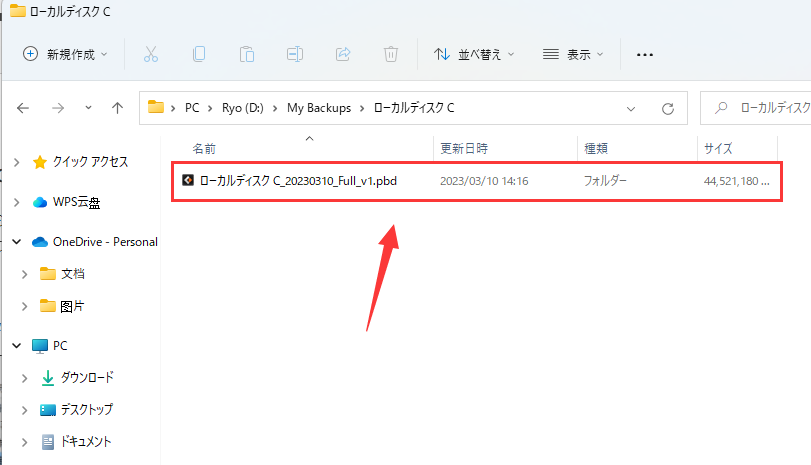The height and width of the screenshot is (465, 811).
Task: Click the Rename icon in toolbar
Action: coord(295,54)
